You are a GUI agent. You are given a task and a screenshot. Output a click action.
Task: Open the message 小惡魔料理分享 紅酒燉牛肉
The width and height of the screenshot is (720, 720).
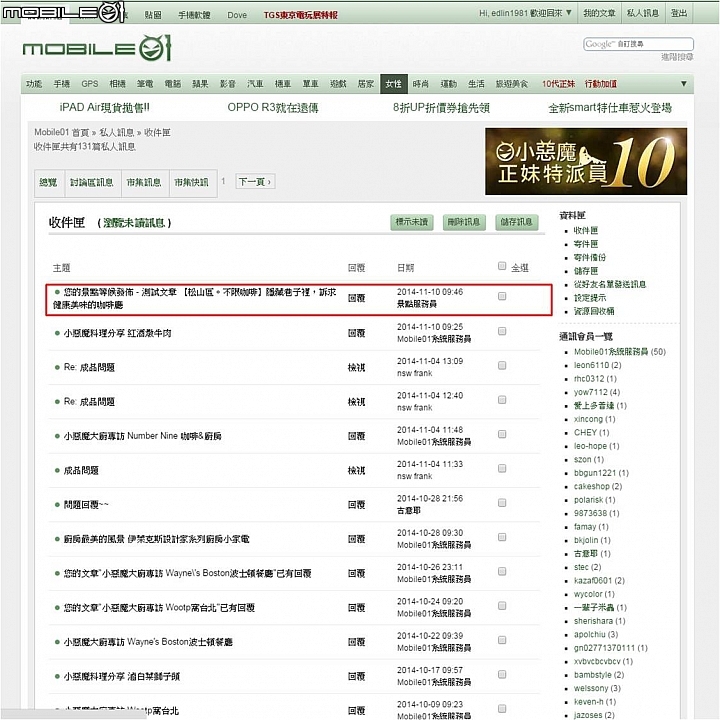118,333
